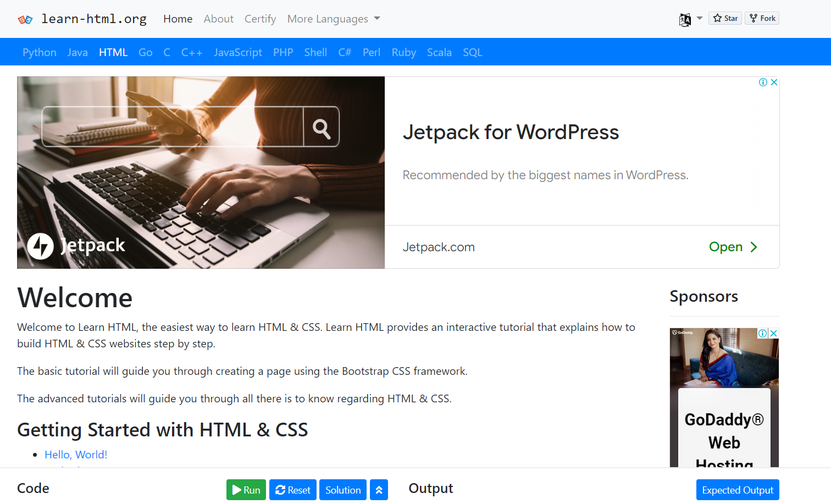Open the ad info icon in the Jetpack banner
The width and height of the screenshot is (831, 504).
click(x=763, y=82)
